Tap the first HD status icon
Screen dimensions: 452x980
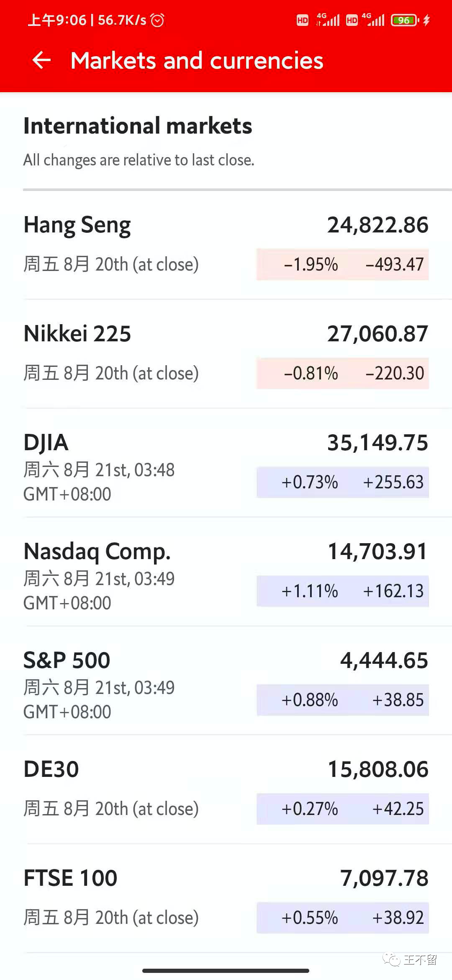302,20
